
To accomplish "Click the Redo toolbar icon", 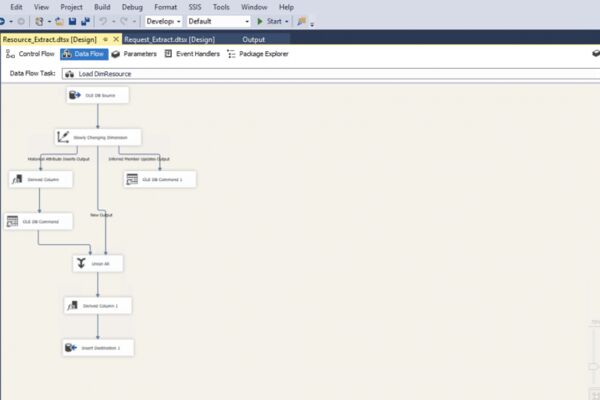I will click(124, 21).
